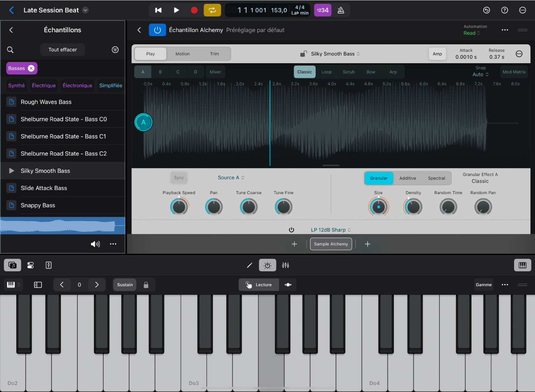
Task: Open the mixer faders view icon
Action: click(x=286, y=265)
